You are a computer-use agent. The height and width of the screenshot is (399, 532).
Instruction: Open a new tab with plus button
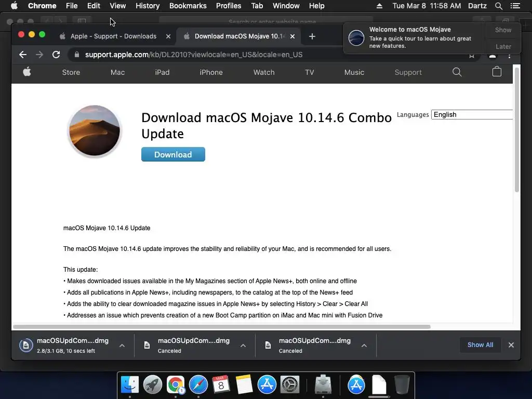pyautogui.click(x=312, y=36)
